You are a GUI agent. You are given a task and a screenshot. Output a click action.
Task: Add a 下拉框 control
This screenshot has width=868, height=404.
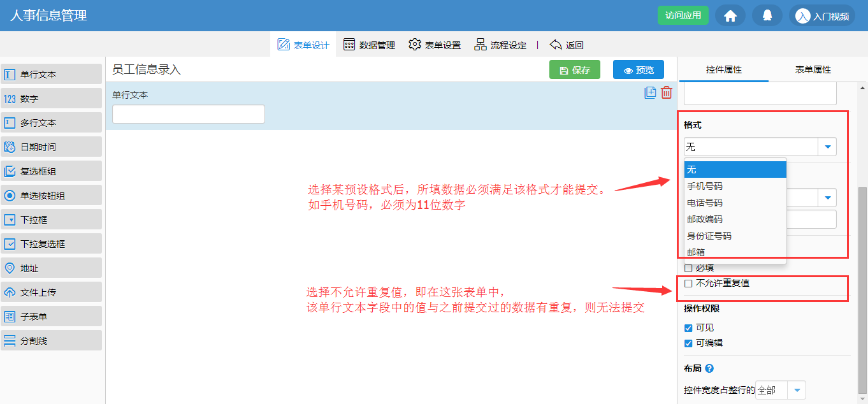(51, 219)
